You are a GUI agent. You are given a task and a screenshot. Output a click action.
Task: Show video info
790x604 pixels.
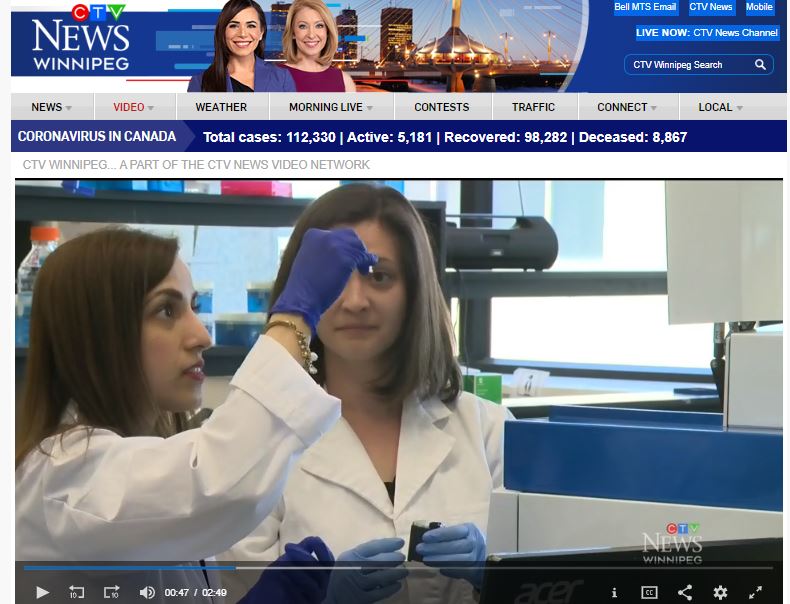614,592
